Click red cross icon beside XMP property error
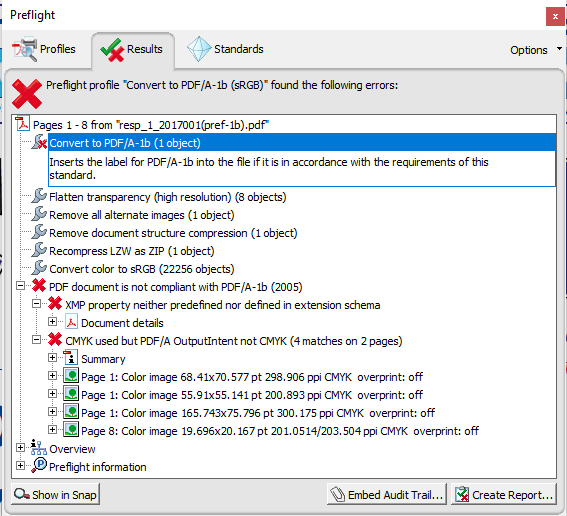 [x=55, y=304]
